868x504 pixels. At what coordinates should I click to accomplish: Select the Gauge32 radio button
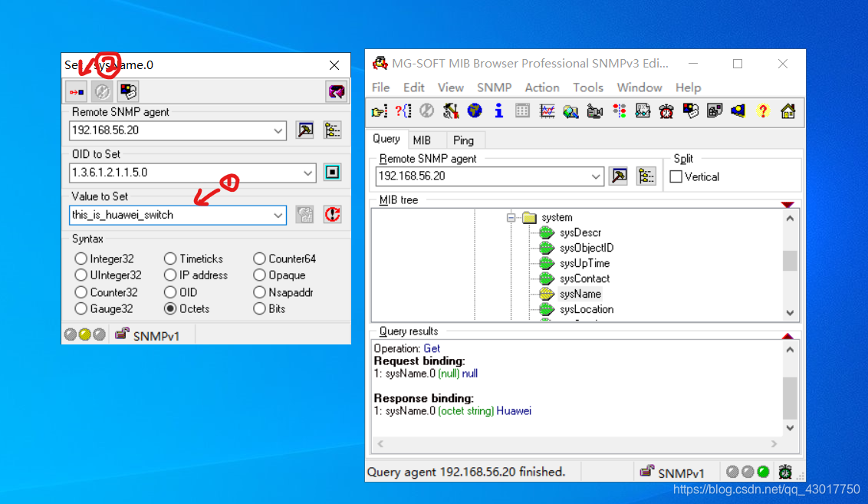tap(81, 308)
